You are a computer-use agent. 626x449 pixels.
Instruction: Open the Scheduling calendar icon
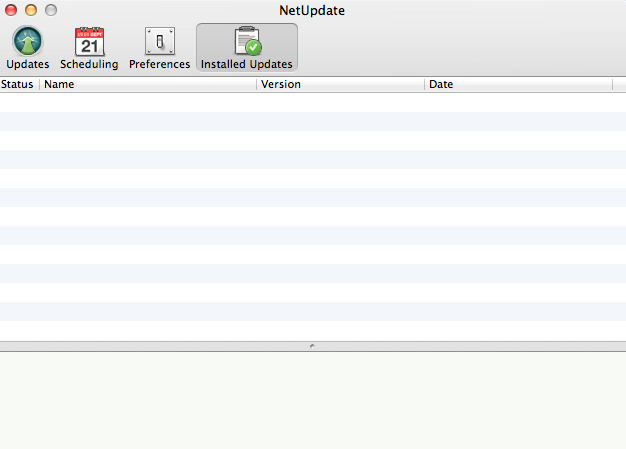point(89,42)
